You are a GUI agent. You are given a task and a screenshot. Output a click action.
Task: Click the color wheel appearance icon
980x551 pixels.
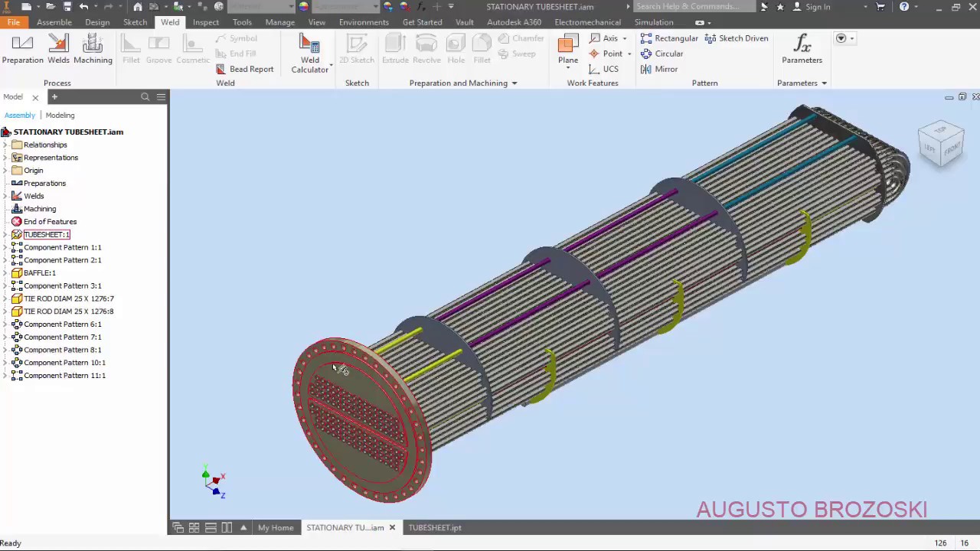tap(304, 6)
